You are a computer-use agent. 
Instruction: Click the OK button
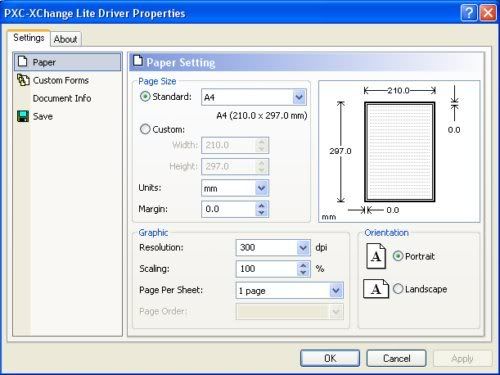(x=330, y=358)
